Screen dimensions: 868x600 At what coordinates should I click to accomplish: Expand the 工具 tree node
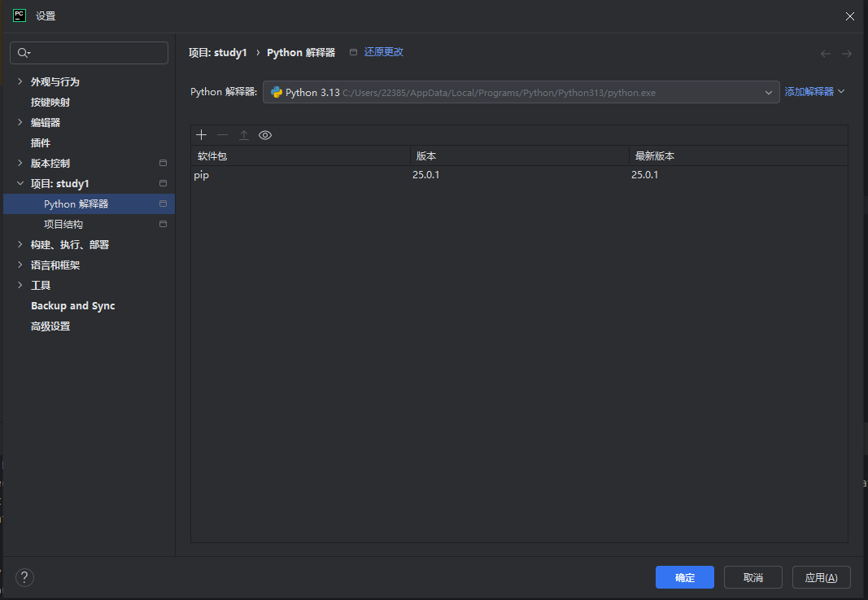(x=20, y=285)
